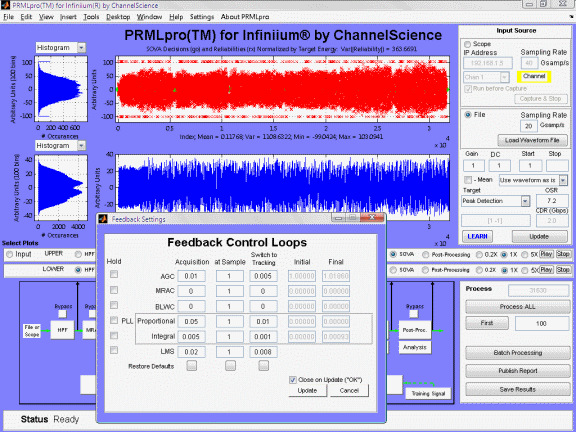Viewport: 576px width, 432px height.
Task: Click the Publish Report button
Action: (x=518, y=371)
